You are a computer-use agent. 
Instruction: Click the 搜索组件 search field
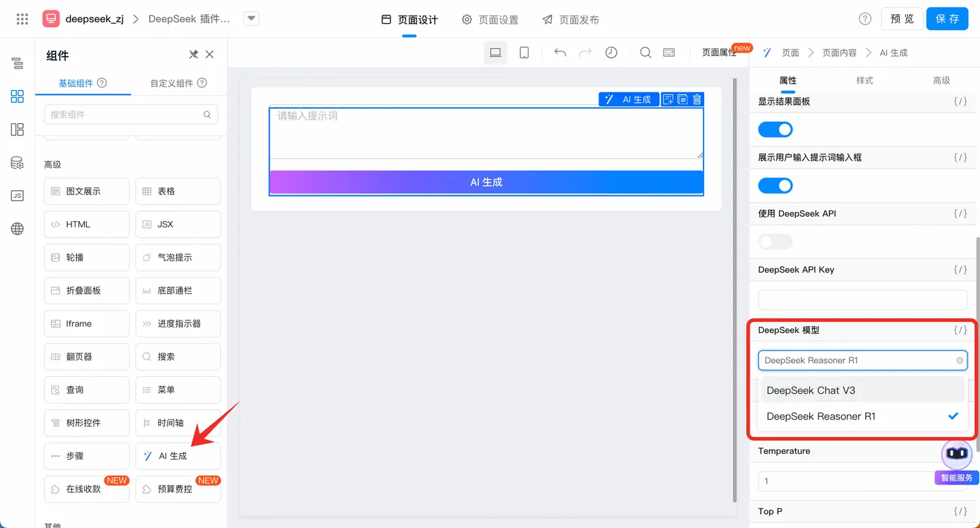click(131, 115)
